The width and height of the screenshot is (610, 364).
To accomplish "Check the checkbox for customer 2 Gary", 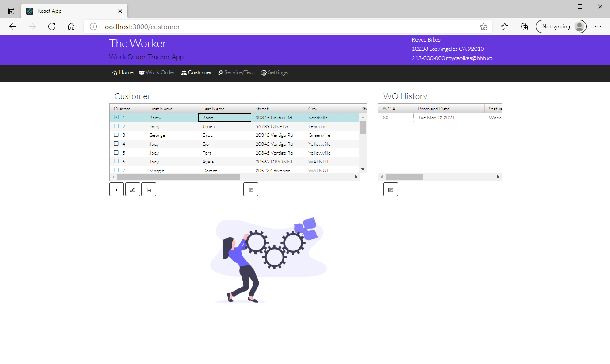I will (116, 126).
